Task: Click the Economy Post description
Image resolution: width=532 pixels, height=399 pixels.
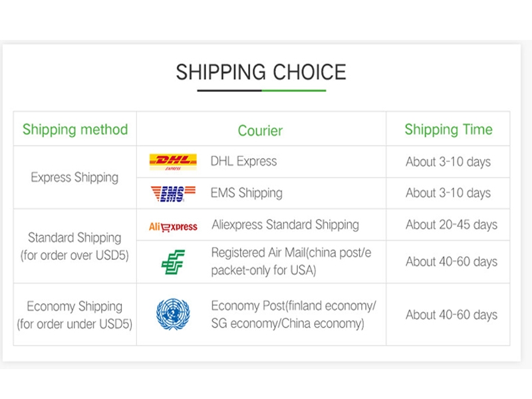Action: (x=293, y=315)
